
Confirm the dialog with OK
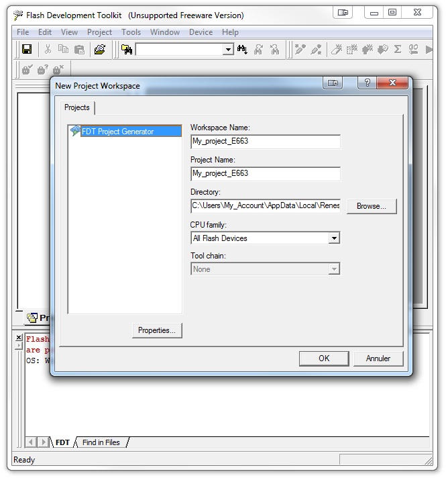pos(324,358)
